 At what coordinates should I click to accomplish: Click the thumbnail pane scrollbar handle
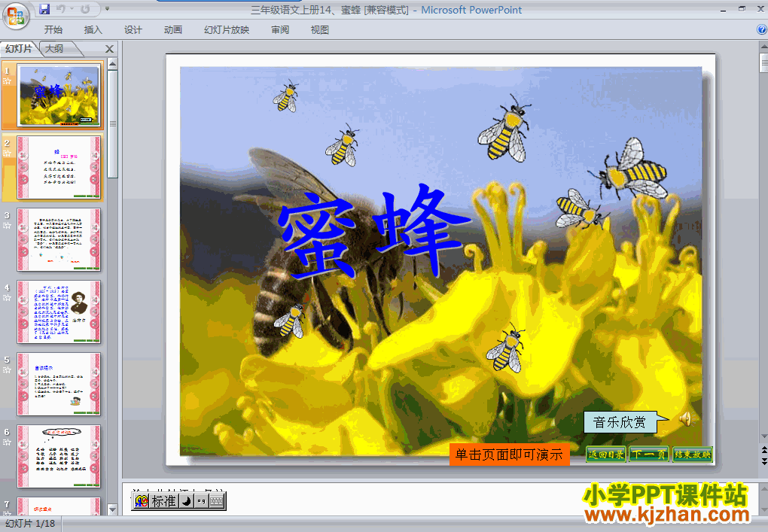(x=113, y=124)
